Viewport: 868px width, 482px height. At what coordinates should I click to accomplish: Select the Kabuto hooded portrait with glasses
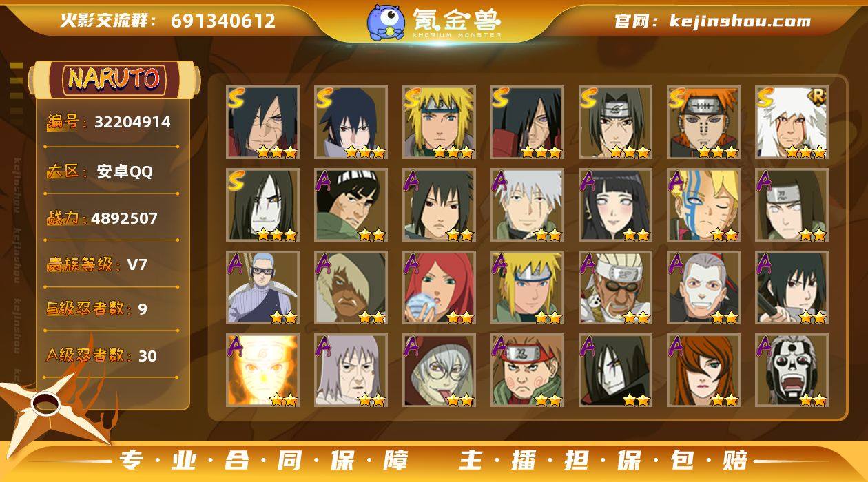(440, 370)
